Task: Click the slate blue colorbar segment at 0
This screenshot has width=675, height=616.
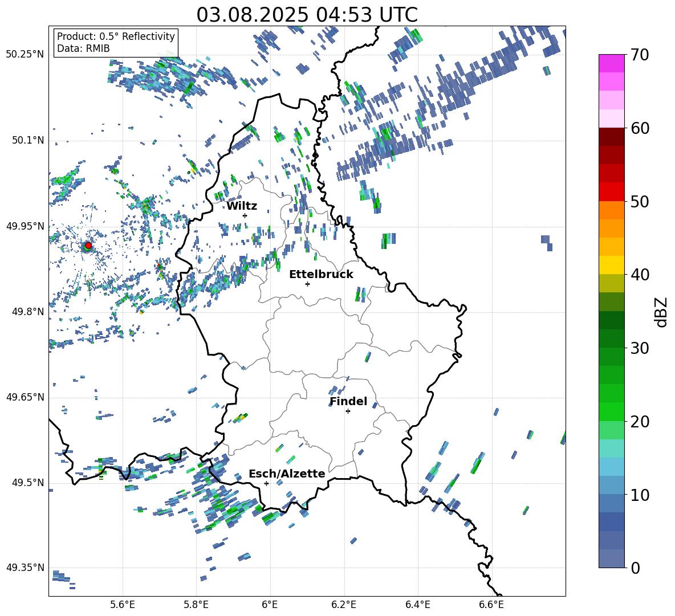Action: pos(611,558)
